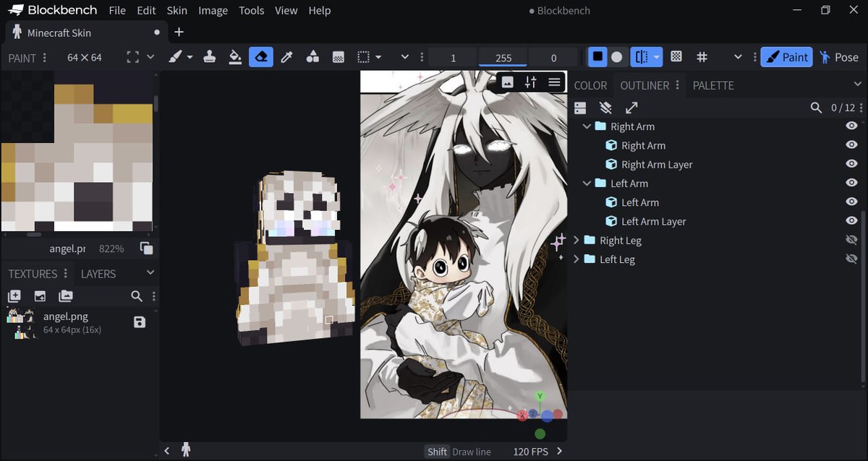
Task: Search textures with the magnifier
Action: tap(137, 296)
